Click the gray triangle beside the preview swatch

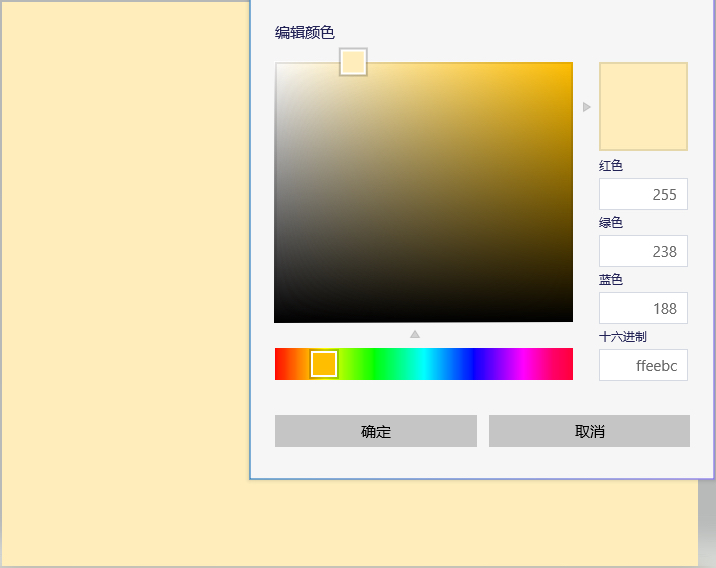pos(587,107)
